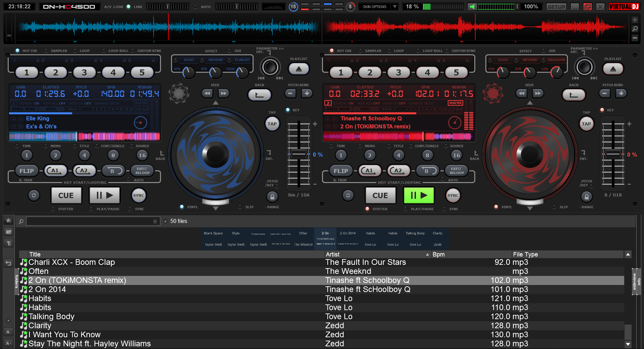Toggle the left deck KEY lock indicator
The height and width of the screenshot is (349, 644).
coord(288,110)
